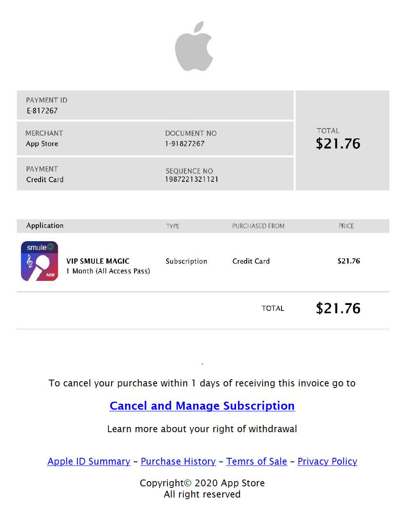Click the Smule app icon
This screenshot has width=420, height=508.
39,261
